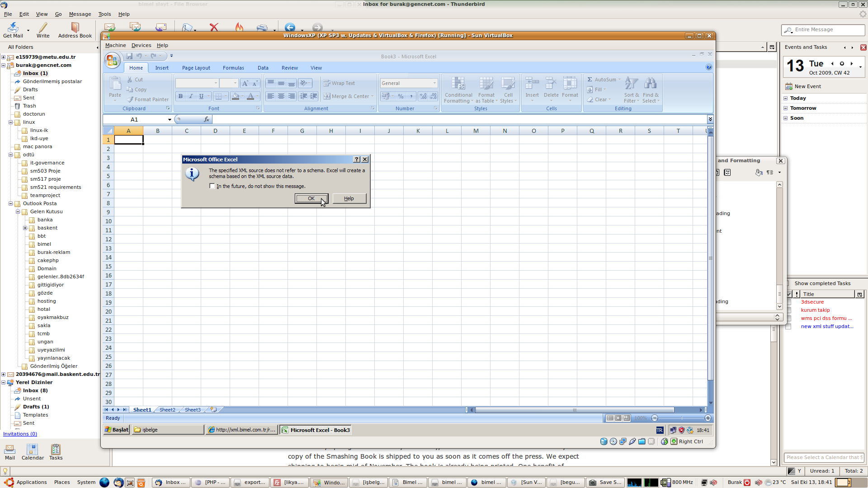Open Address Book in Thunderbird toolbar
This screenshot has width=868, height=488.
tap(75, 30)
